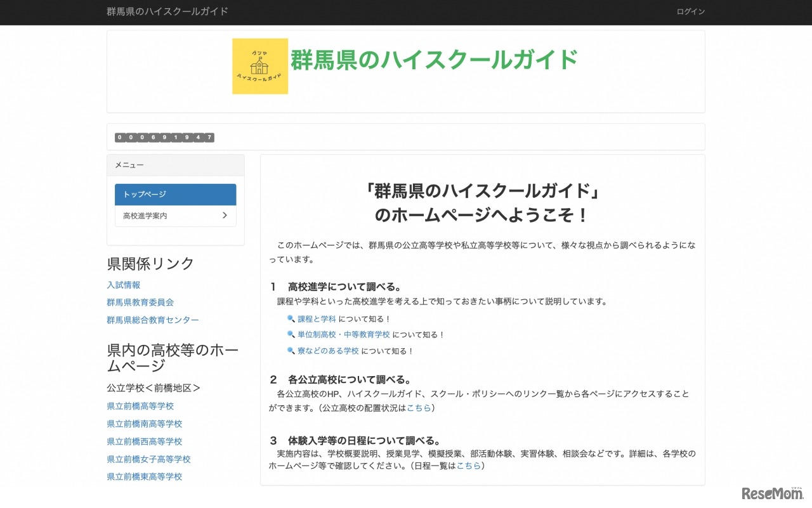Image resolution: width=812 pixels, height=508 pixels.
Task: Click the yellow school logo image
Action: (259, 66)
